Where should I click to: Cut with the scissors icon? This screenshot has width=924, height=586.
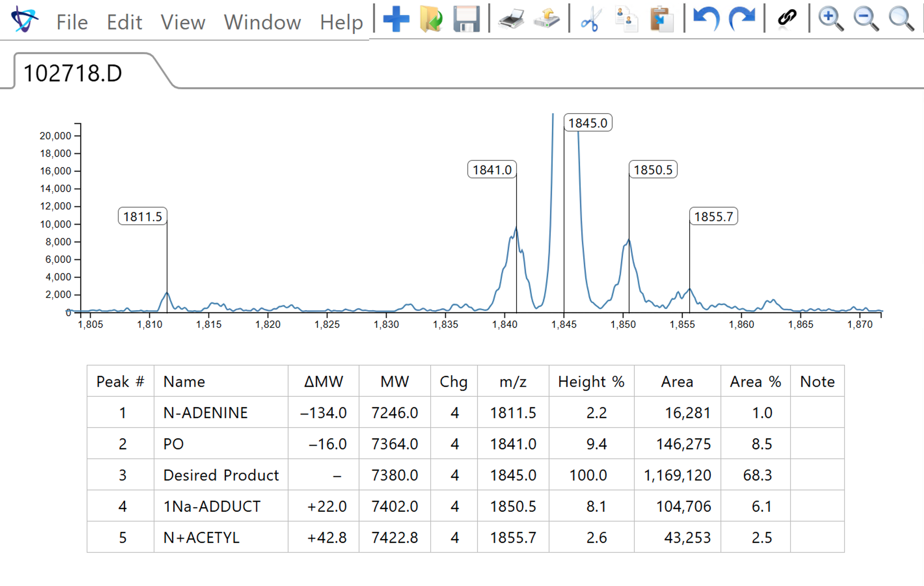590,19
